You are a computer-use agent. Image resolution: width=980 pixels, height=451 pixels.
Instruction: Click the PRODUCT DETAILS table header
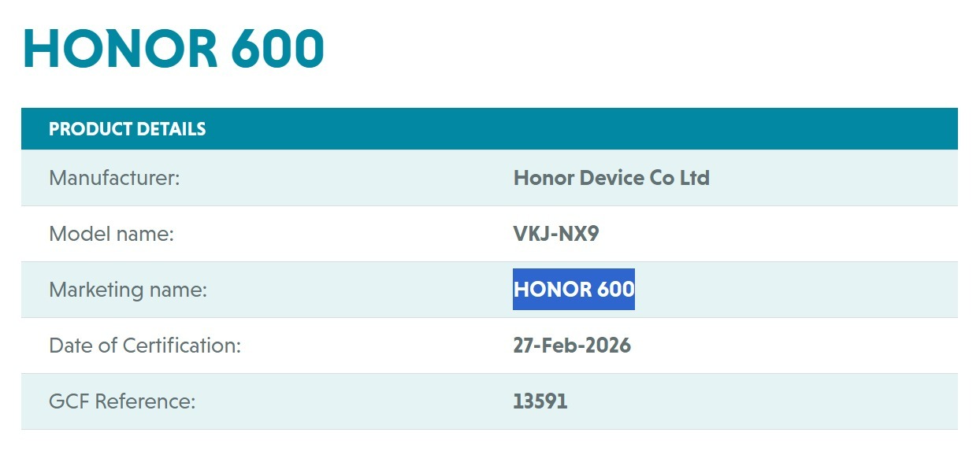pyautogui.click(x=127, y=129)
